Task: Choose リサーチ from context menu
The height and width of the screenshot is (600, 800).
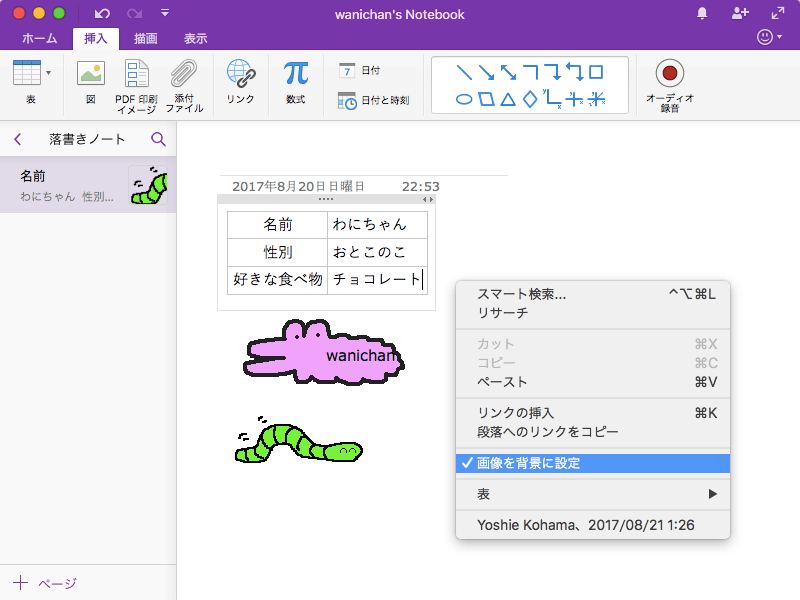Action: [x=593, y=313]
